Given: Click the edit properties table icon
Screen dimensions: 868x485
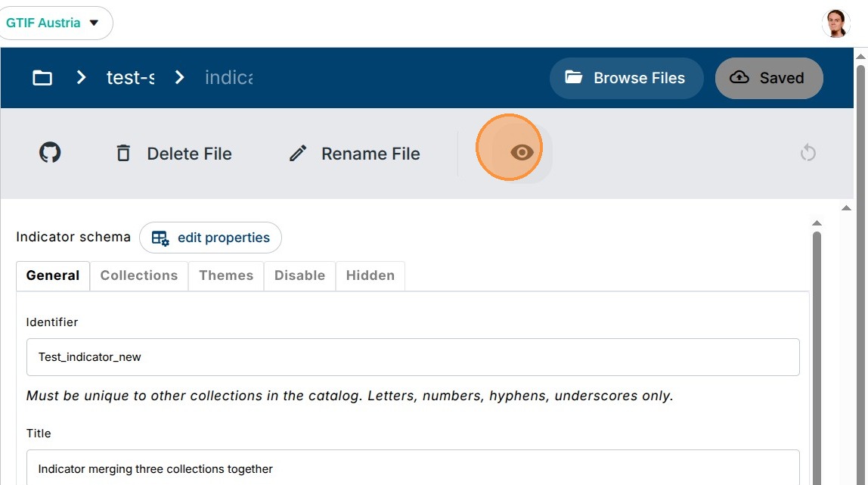Looking at the screenshot, I should [160, 238].
